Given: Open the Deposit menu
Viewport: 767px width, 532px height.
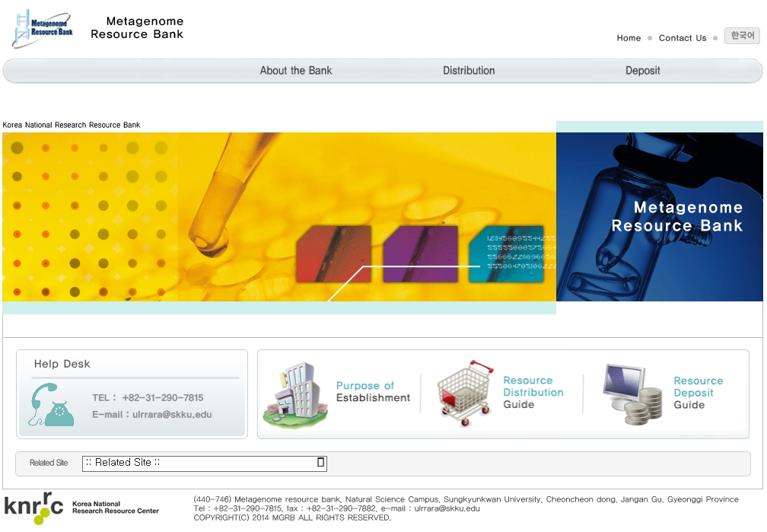Looking at the screenshot, I should click(642, 71).
